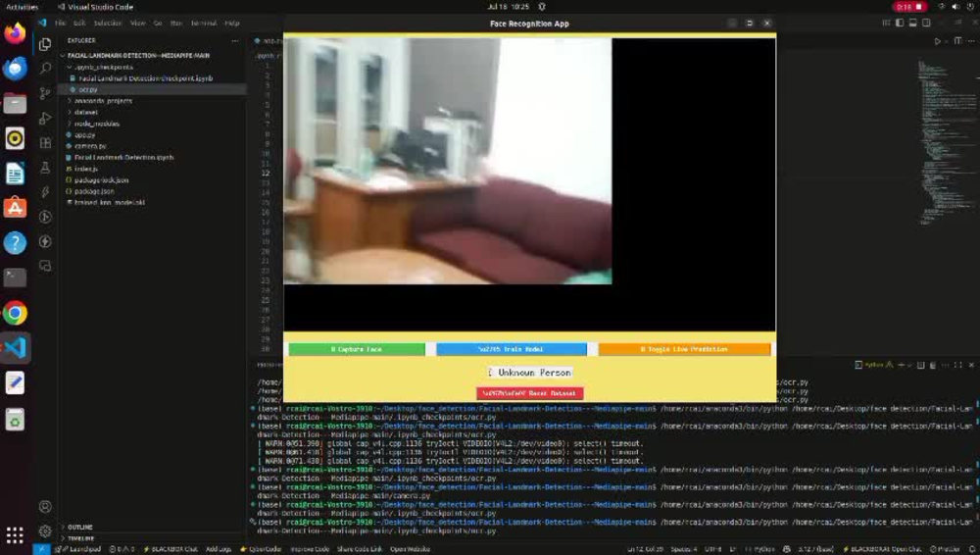Click the Run Python file play icon
The width and height of the screenshot is (980, 555).
(x=937, y=41)
